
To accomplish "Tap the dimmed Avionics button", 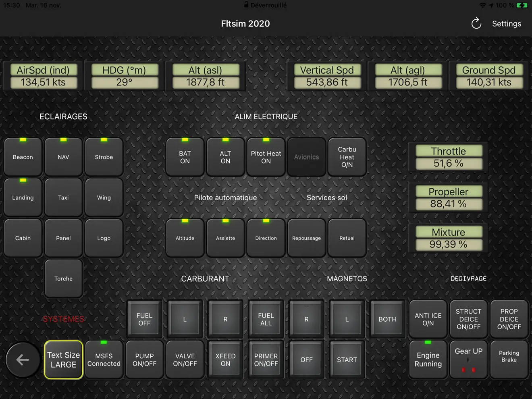I will click(306, 157).
